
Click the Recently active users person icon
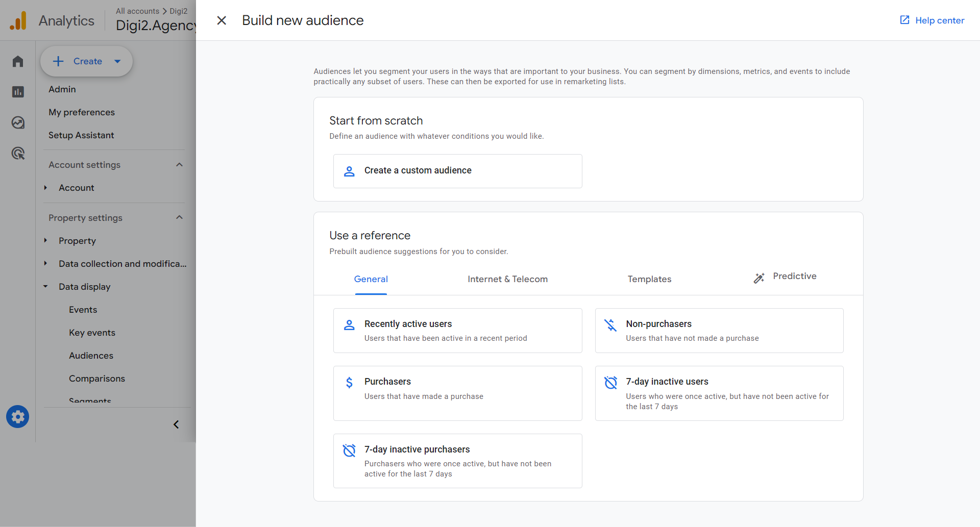[349, 324]
